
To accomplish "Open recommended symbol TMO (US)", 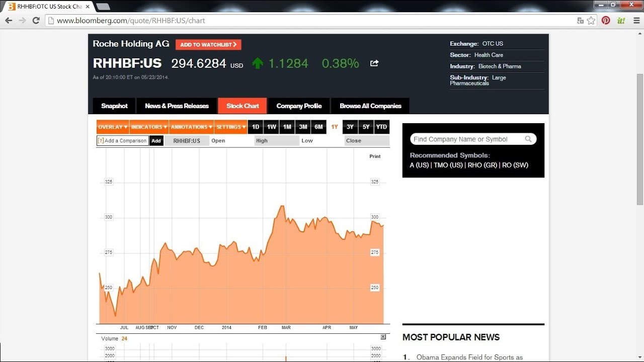I will [x=448, y=165].
